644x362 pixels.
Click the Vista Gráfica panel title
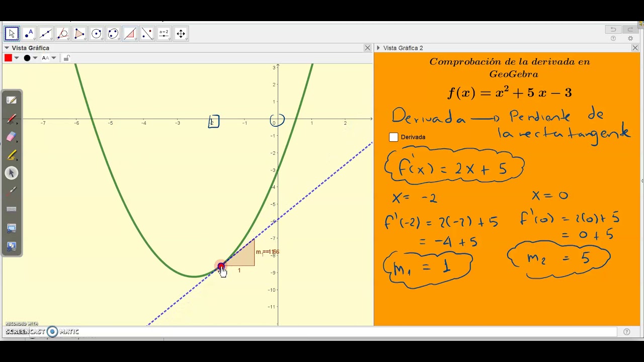pyautogui.click(x=31, y=48)
